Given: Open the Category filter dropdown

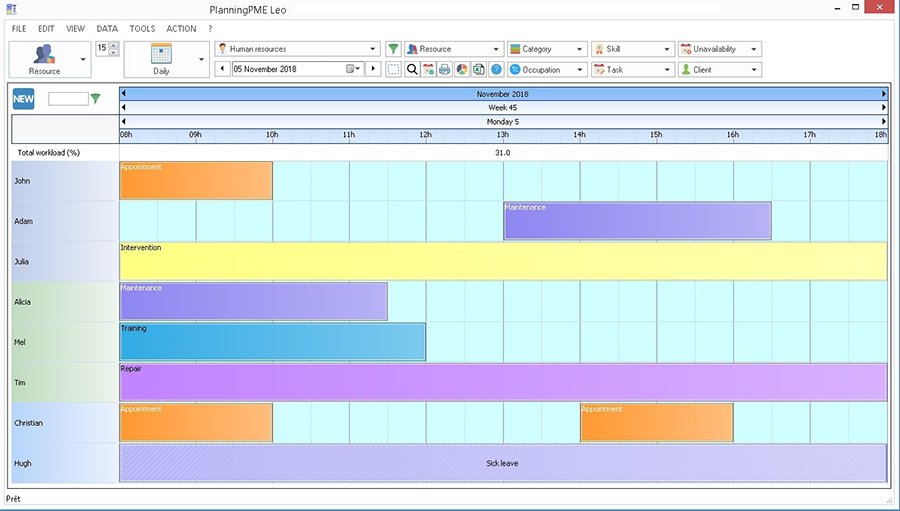Looking at the screenshot, I should [547, 49].
